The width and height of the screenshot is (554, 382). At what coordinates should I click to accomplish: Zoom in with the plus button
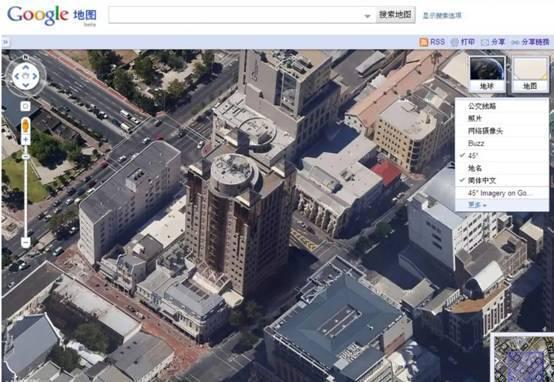tap(25, 140)
